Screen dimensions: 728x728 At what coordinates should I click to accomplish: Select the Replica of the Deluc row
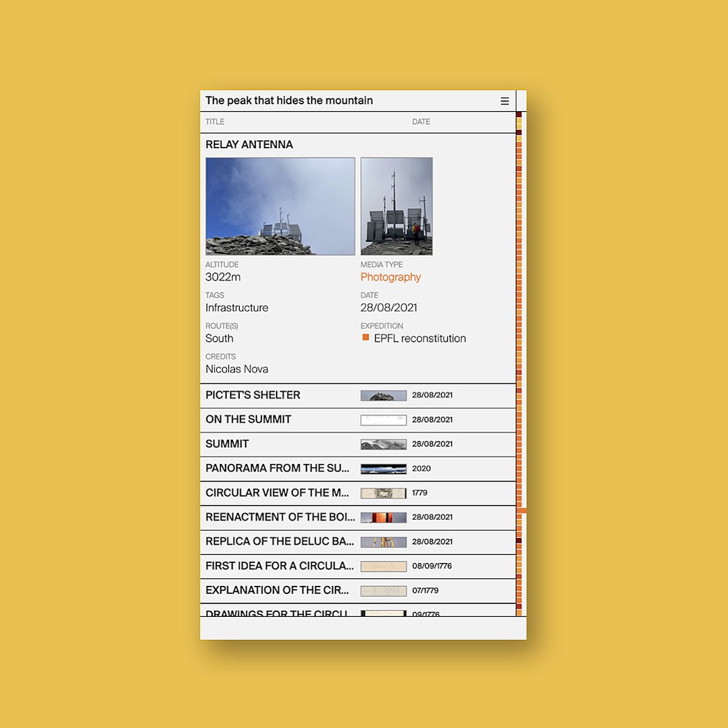pyautogui.click(x=279, y=541)
